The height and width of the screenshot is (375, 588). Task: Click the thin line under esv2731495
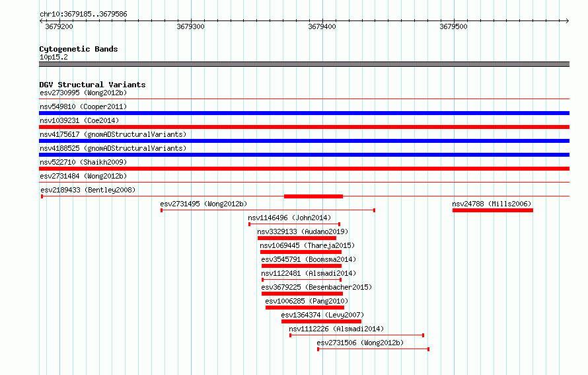coord(268,210)
